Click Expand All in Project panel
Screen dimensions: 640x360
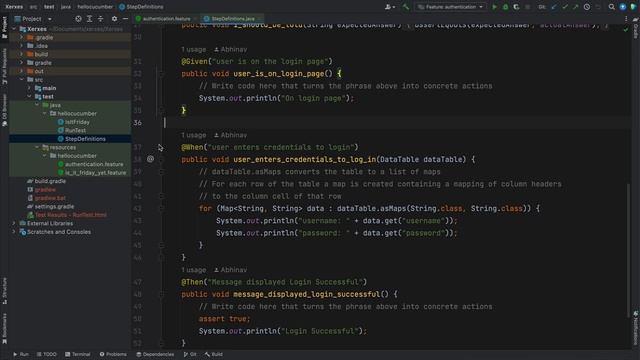tap(89, 19)
